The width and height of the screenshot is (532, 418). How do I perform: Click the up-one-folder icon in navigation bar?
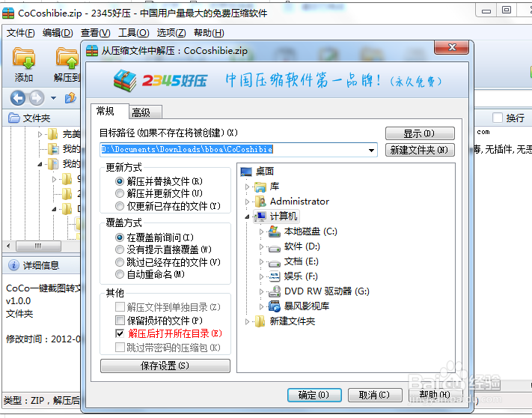[x=70, y=98]
